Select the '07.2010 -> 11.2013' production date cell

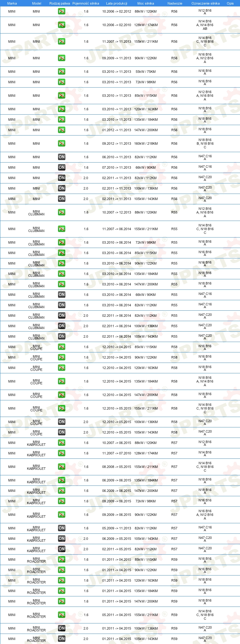[x=117, y=167]
